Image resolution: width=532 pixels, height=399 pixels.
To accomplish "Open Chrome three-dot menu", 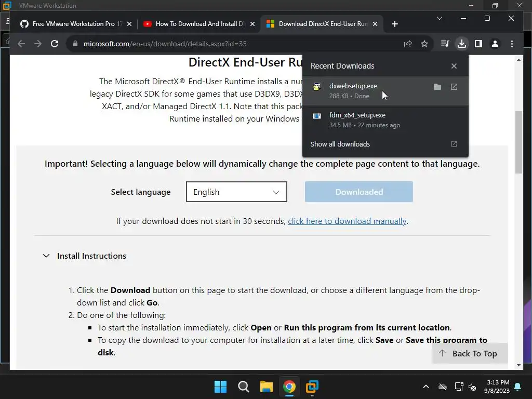I will [512, 44].
